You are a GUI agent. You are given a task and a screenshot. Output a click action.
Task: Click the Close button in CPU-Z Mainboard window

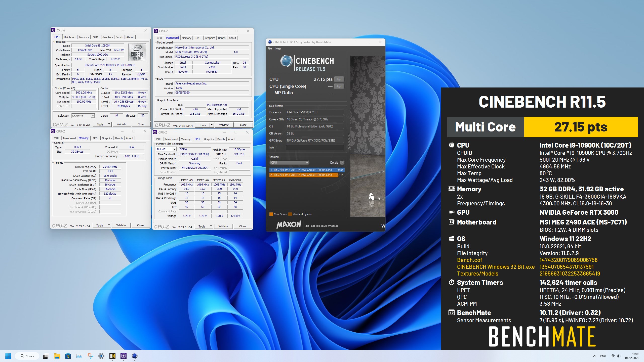(x=243, y=125)
